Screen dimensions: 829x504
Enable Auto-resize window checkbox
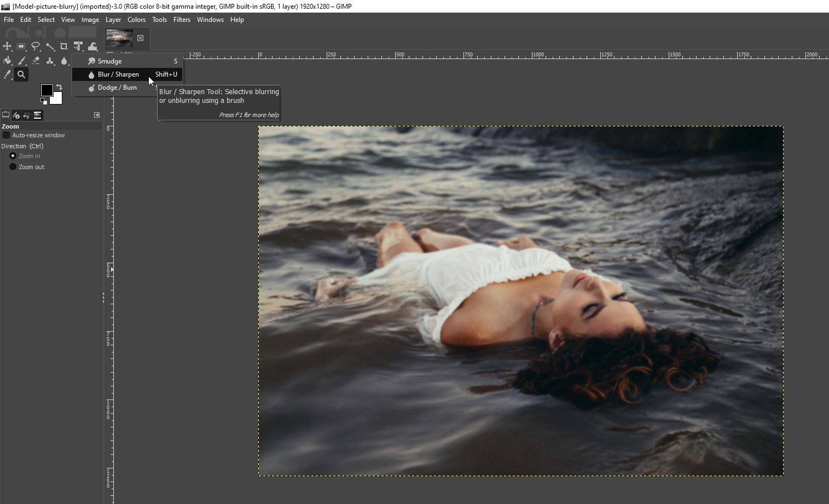tap(7, 135)
